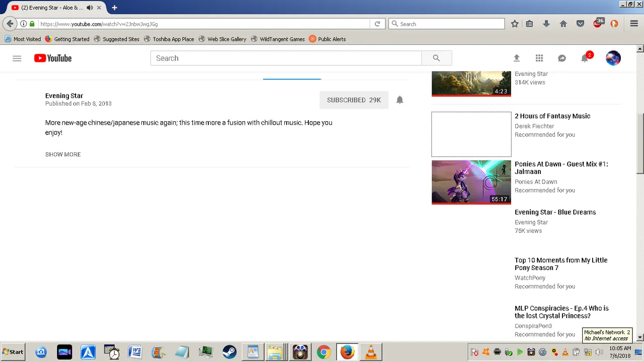This screenshot has height=362, width=644.
Task: Open Ponies At Dawn - Guest Mix title
Action: 561,168
